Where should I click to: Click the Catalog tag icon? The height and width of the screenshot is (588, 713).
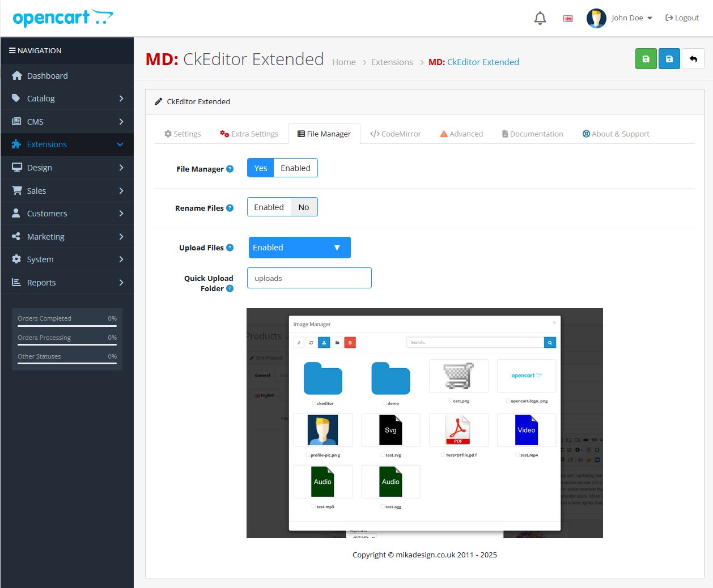point(16,98)
